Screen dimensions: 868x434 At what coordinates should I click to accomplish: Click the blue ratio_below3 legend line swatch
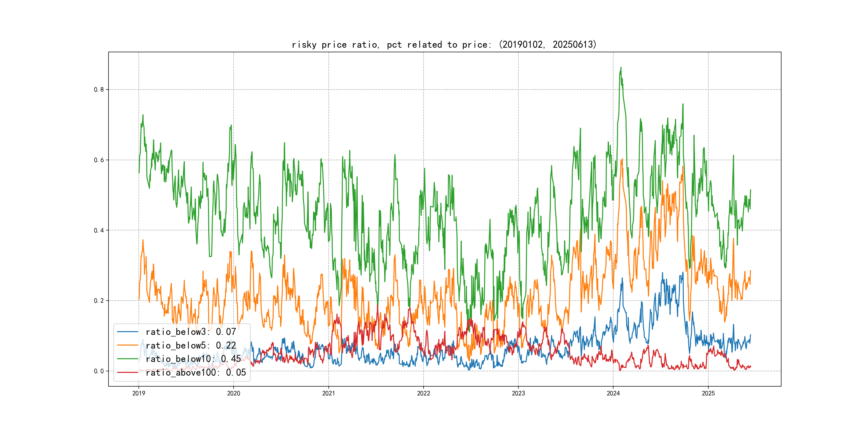pyautogui.click(x=127, y=332)
